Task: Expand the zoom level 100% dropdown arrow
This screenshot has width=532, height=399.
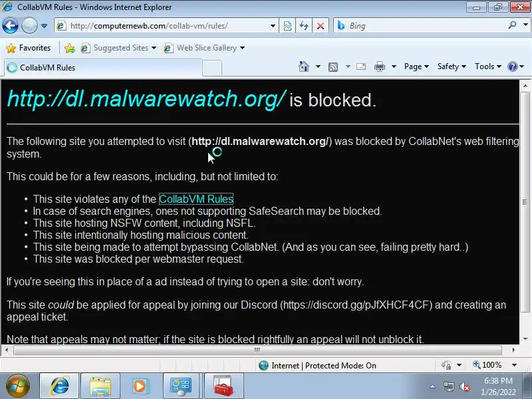Action: (514, 365)
